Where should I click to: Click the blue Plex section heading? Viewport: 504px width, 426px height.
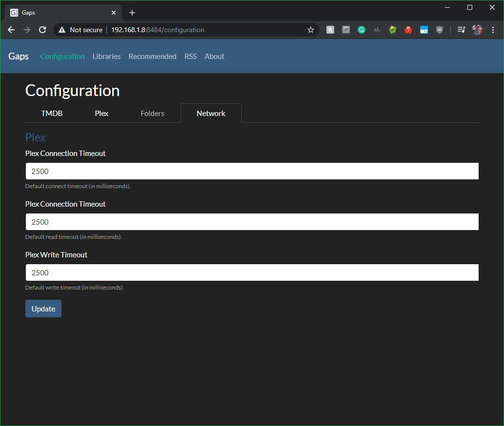click(35, 137)
